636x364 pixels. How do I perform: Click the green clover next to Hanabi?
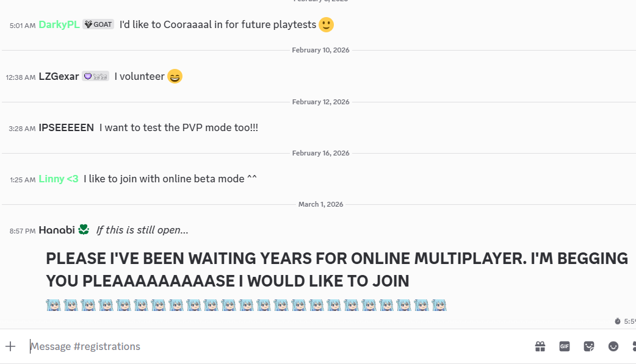(84, 230)
